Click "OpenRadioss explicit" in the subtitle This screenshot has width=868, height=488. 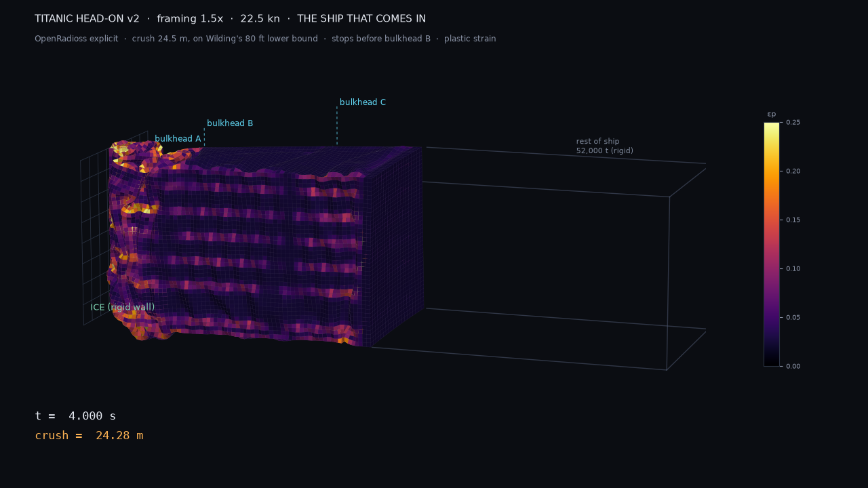click(77, 39)
